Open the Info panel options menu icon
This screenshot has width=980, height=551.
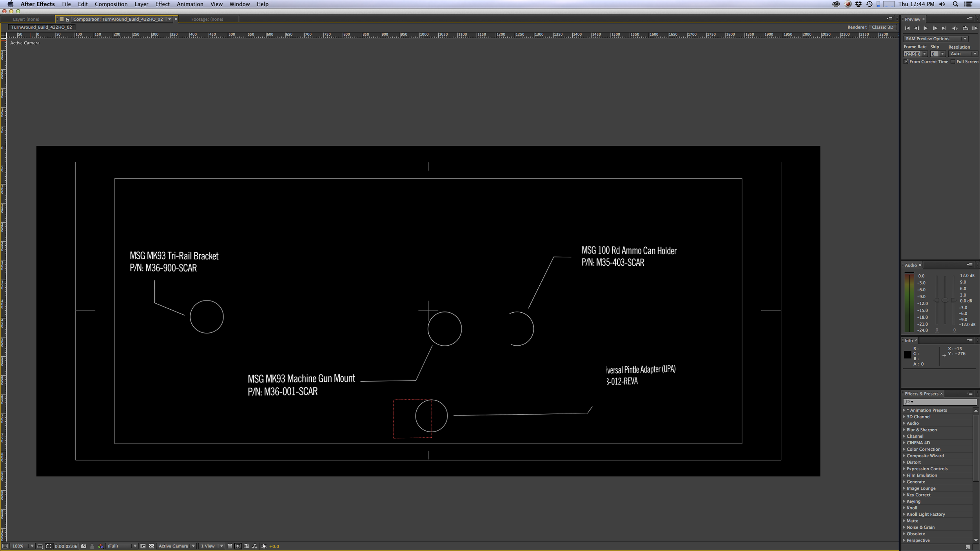coord(969,340)
